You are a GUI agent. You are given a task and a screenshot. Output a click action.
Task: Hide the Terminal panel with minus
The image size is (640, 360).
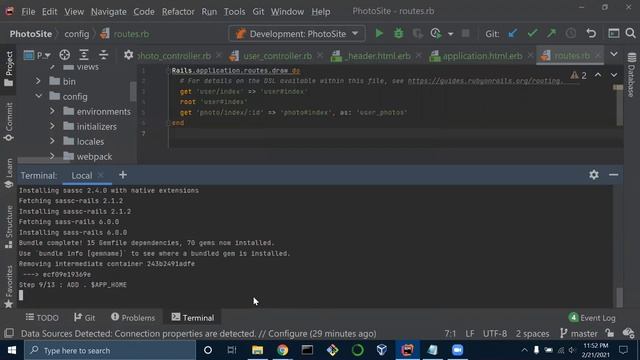613,175
